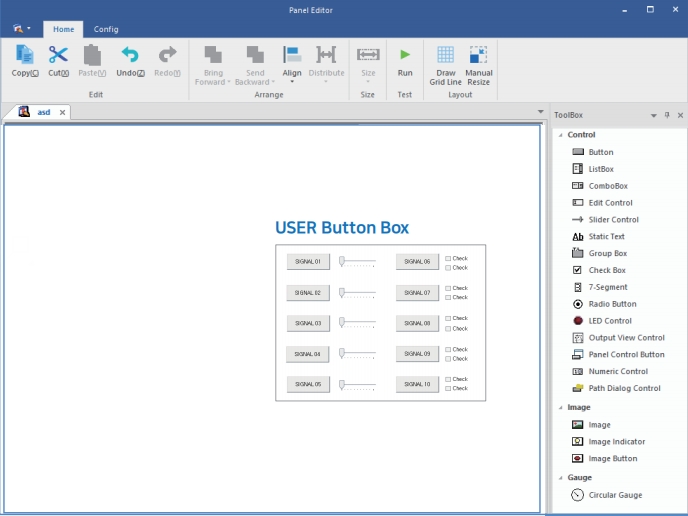Tick the first Check box beside SIGNAL 09
The width and height of the screenshot is (688, 516).
click(448, 350)
